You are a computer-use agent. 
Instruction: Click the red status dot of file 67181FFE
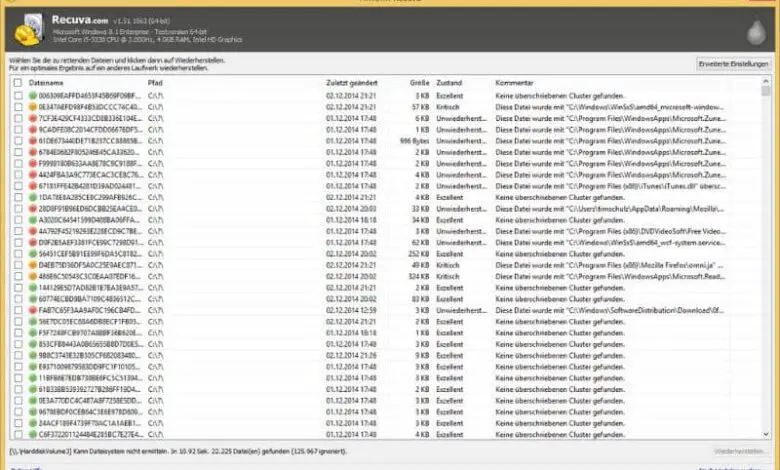(x=33, y=186)
